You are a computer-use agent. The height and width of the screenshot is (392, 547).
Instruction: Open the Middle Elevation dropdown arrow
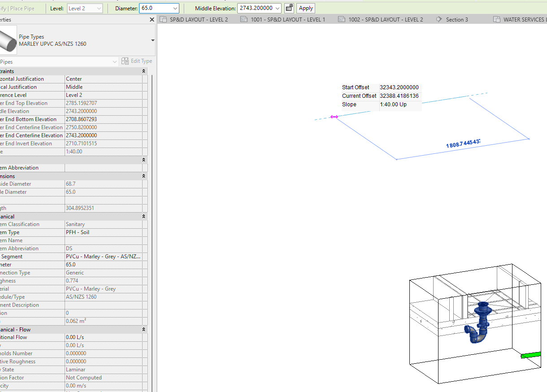coord(278,8)
